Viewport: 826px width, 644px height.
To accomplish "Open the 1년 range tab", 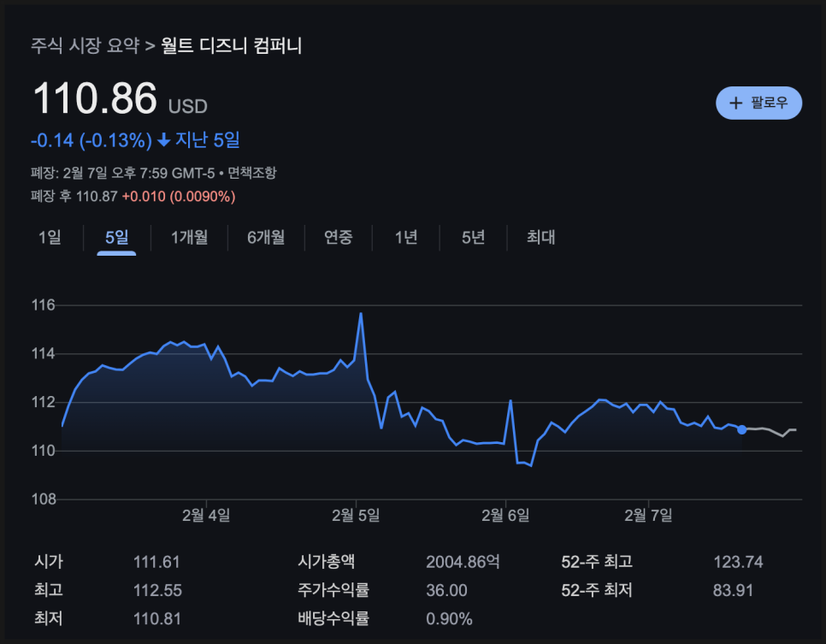I will point(406,237).
